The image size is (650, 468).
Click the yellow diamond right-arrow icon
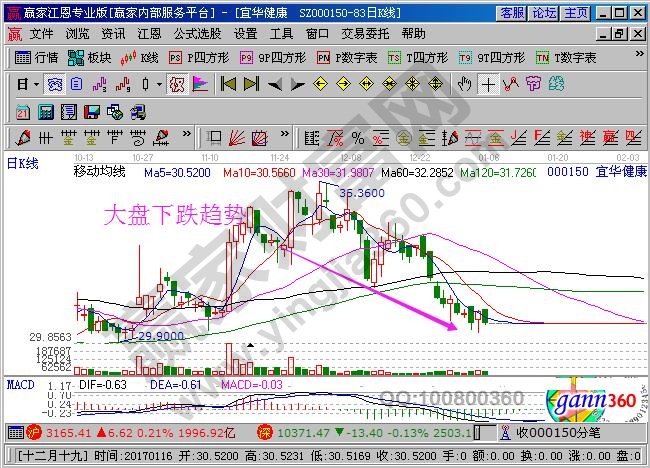click(344, 85)
